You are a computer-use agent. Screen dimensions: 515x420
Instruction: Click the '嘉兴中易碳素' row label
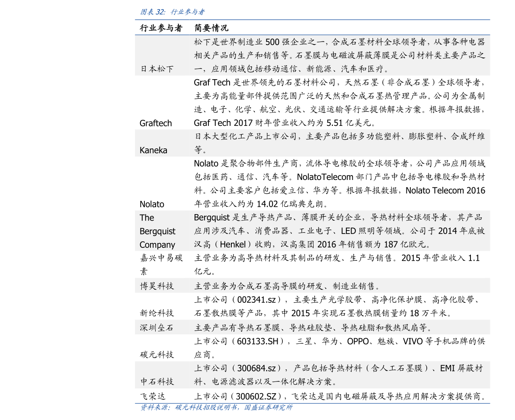click(x=161, y=265)
